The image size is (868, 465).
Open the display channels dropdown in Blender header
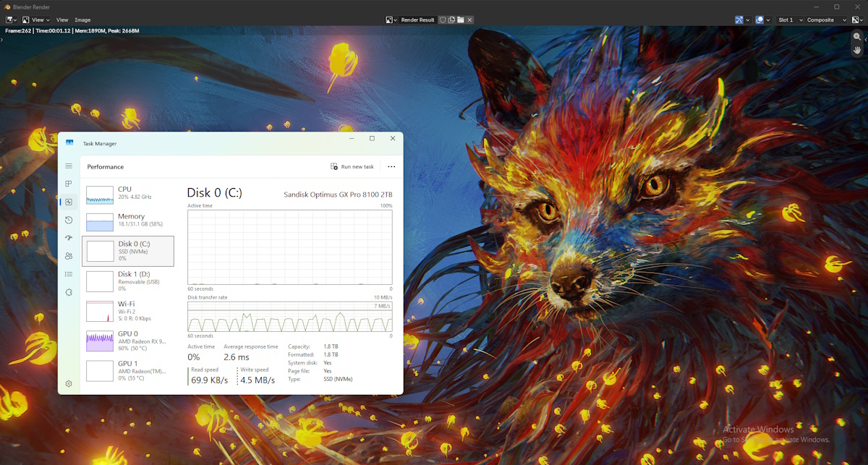click(857, 20)
